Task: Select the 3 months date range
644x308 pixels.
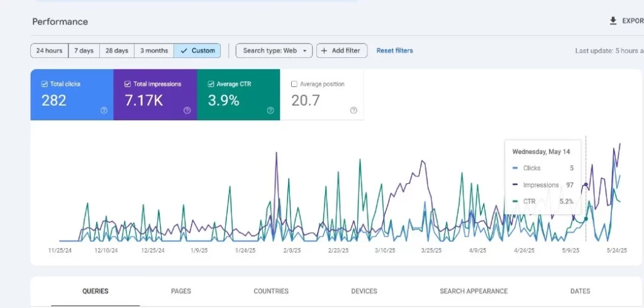Action: point(154,50)
